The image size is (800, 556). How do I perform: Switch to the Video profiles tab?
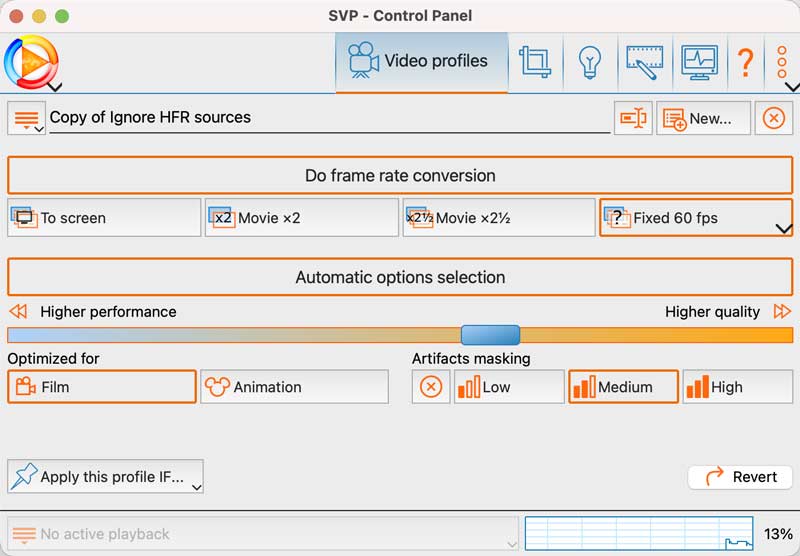click(x=420, y=62)
